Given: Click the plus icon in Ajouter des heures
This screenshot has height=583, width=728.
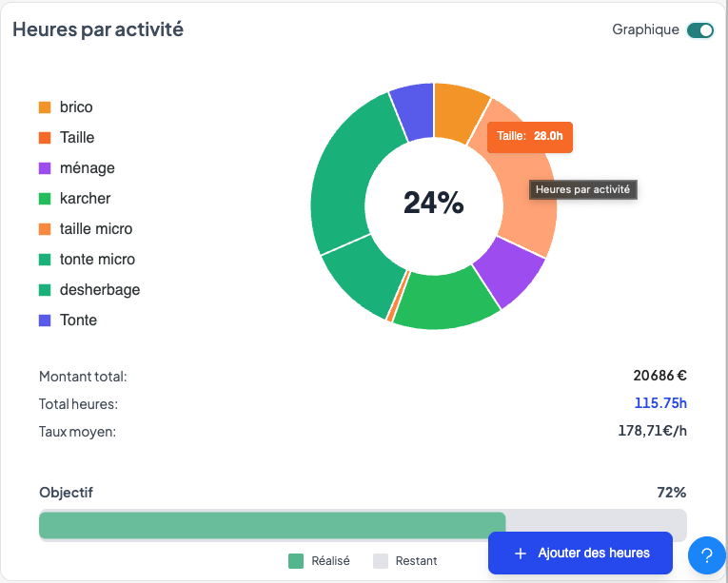Looking at the screenshot, I should coord(521,554).
